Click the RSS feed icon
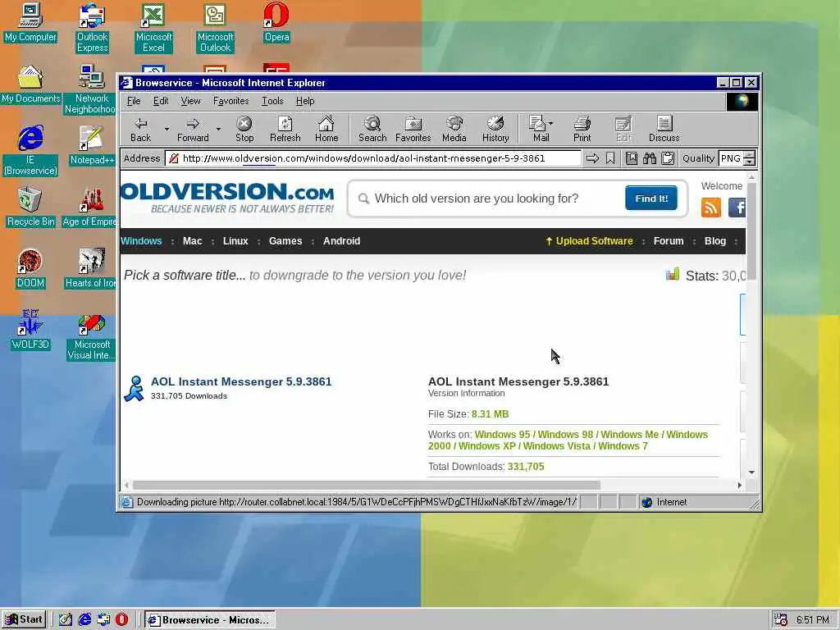 tap(711, 208)
